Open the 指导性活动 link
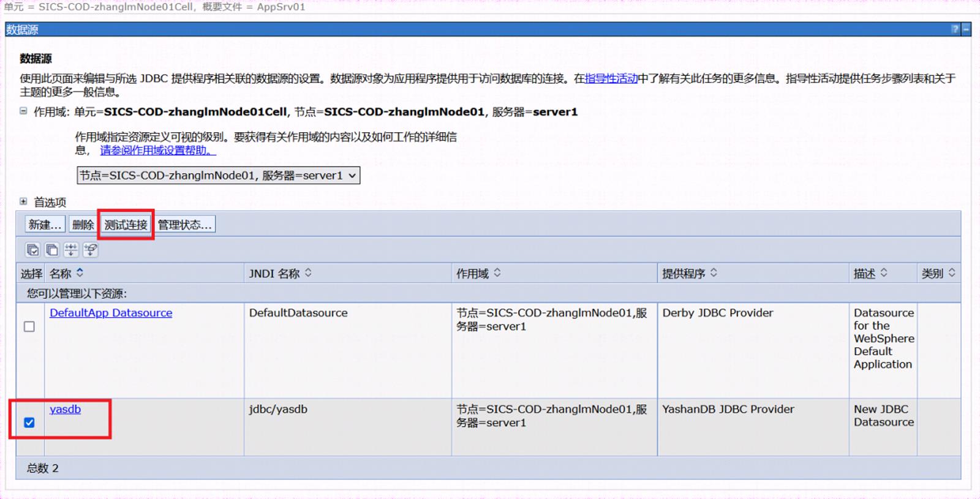 pyautogui.click(x=611, y=78)
